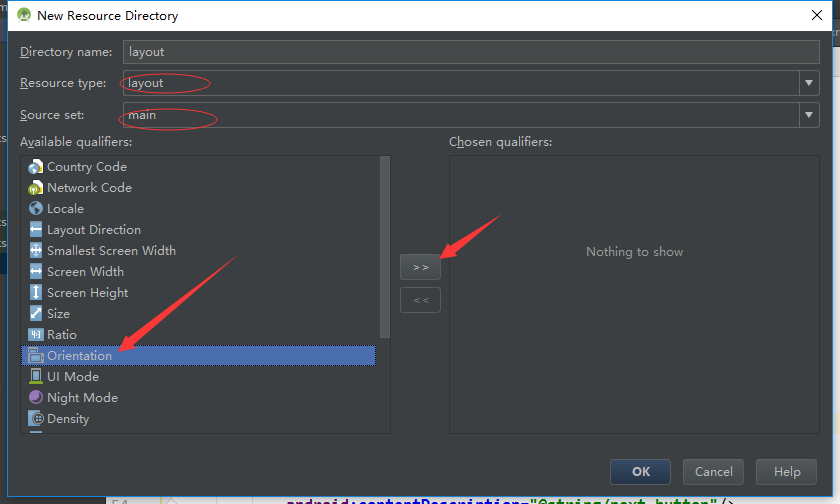Select the "UI Mode" qualifier text
840x504 pixels.
pos(73,377)
